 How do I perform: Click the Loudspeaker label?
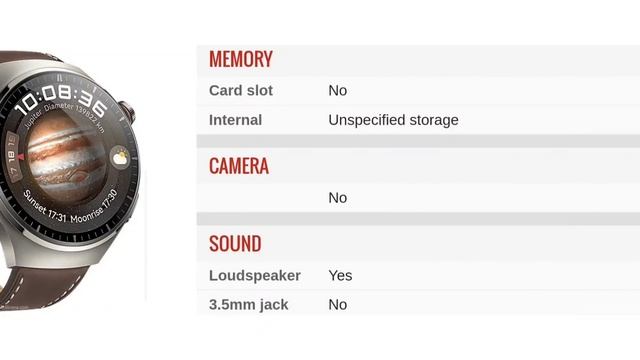tap(255, 276)
